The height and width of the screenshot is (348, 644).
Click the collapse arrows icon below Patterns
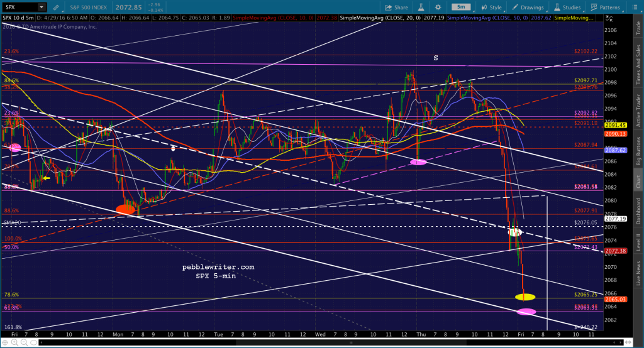(x=609, y=19)
